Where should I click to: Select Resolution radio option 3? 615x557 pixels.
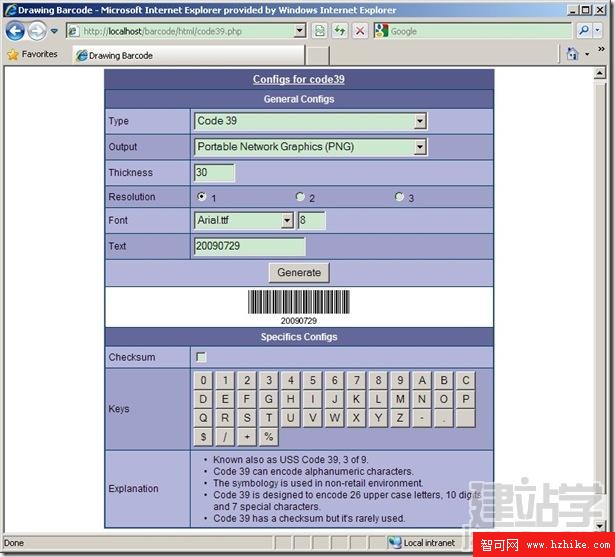coord(399,196)
